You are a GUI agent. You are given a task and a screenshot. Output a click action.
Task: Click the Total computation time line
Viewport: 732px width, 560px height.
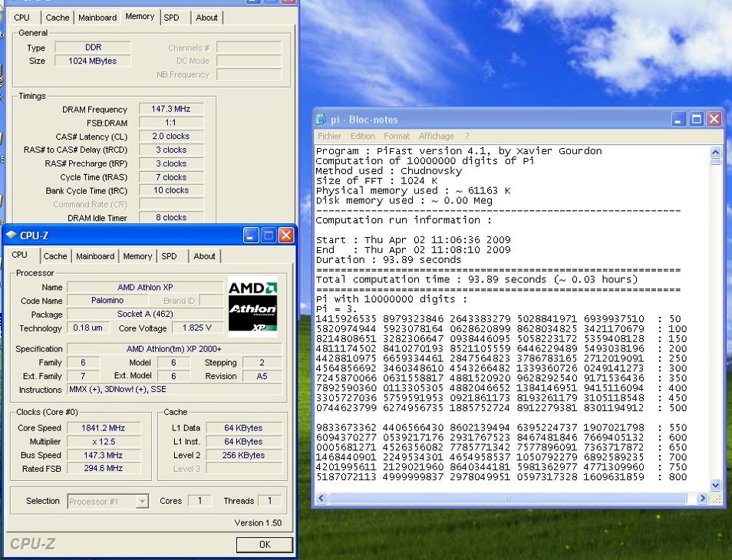pos(476,279)
